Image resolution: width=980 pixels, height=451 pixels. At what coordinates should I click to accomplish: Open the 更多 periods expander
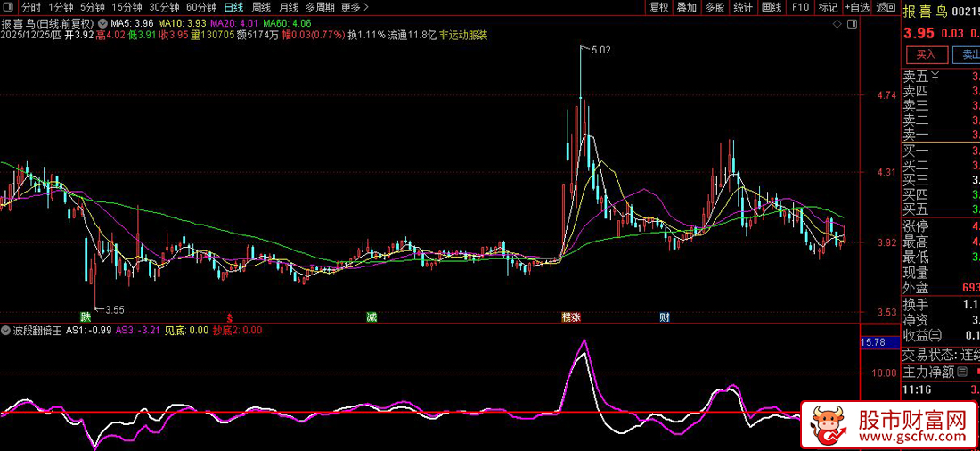(x=355, y=7)
